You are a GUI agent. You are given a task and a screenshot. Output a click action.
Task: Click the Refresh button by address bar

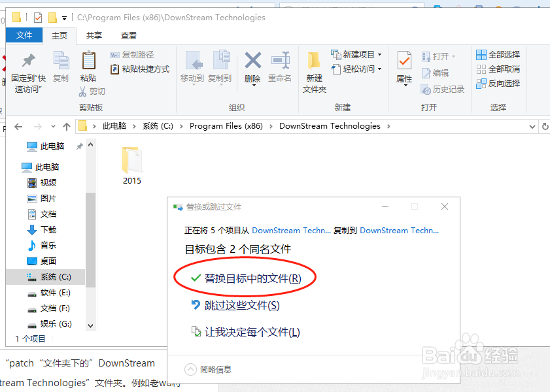click(545, 126)
